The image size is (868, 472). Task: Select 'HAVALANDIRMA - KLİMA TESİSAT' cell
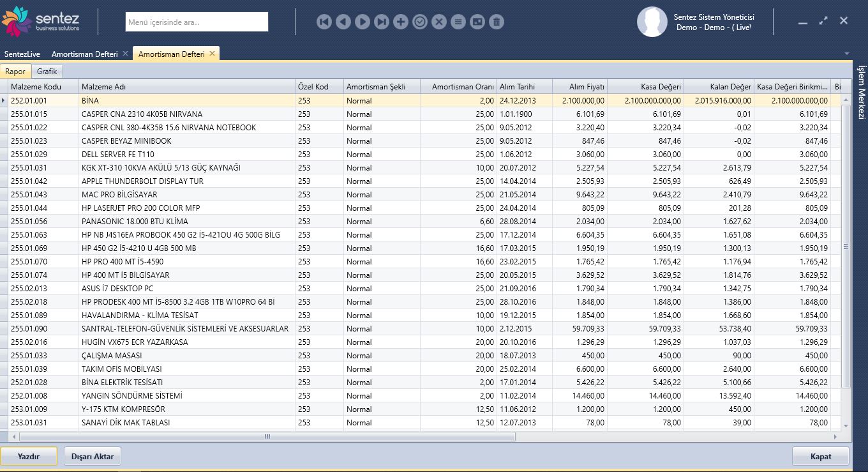click(x=187, y=315)
